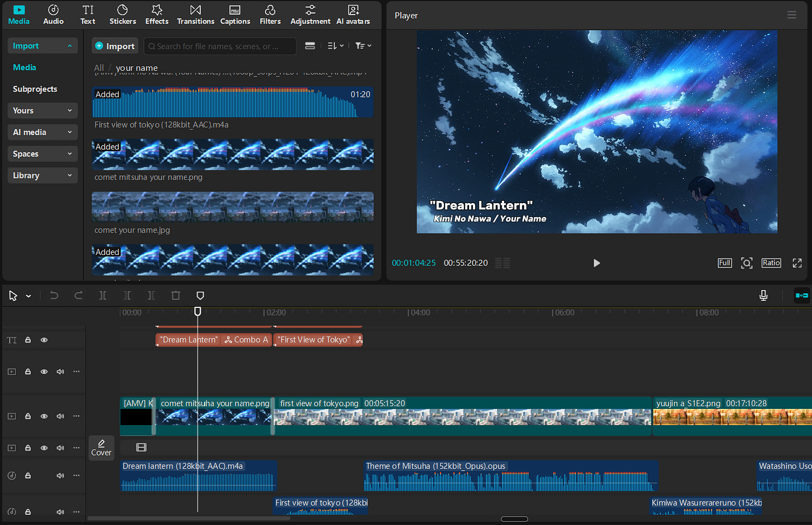Open the Transitions panel
This screenshot has width=812, height=525.
(x=195, y=15)
